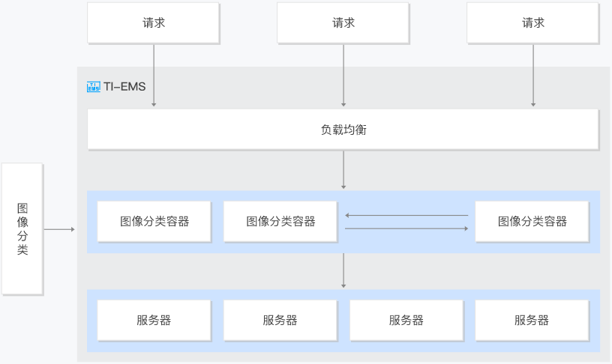Viewport: 612px width, 364px height.
Task: Select the 负载均衡 load balancer box
Action: [x=343, y=130]
